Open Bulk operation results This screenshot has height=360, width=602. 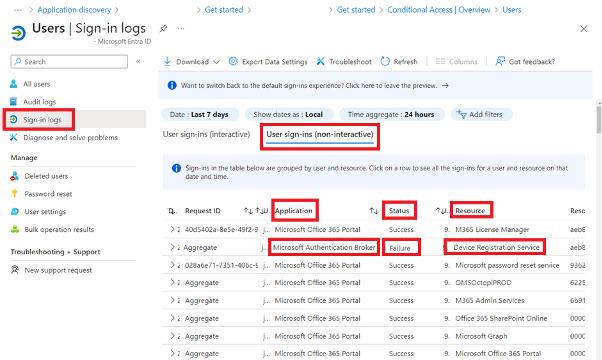59,230
